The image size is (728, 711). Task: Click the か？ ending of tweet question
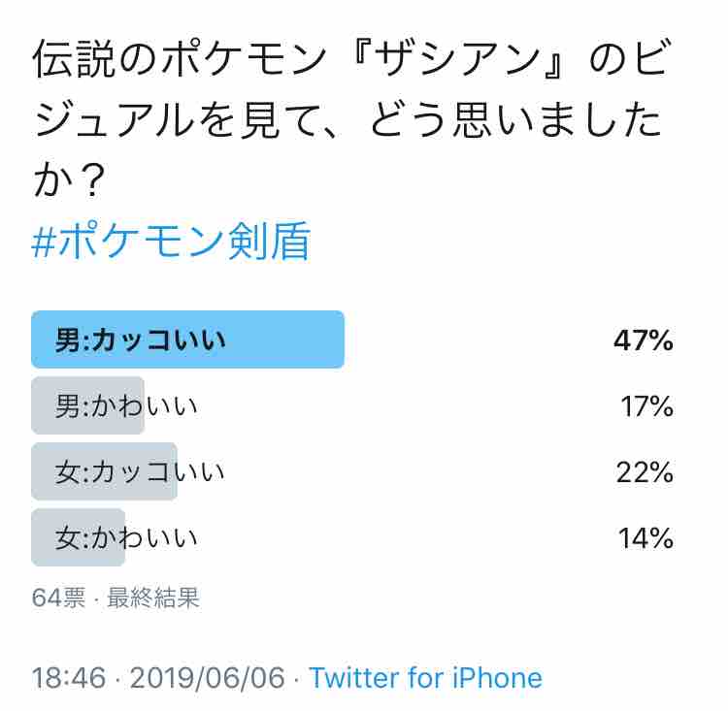click(70, 179)
